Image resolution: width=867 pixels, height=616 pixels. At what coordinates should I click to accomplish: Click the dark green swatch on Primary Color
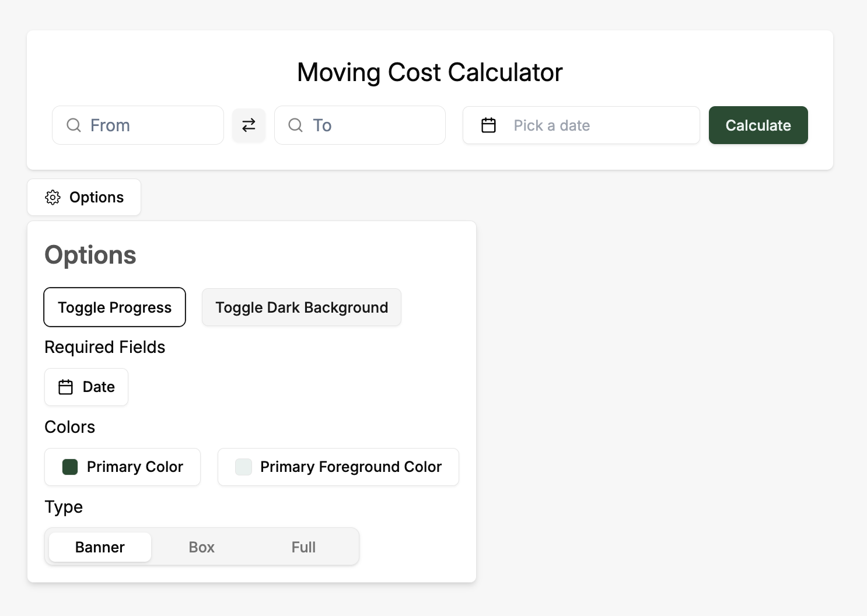(x=70, y=467)
